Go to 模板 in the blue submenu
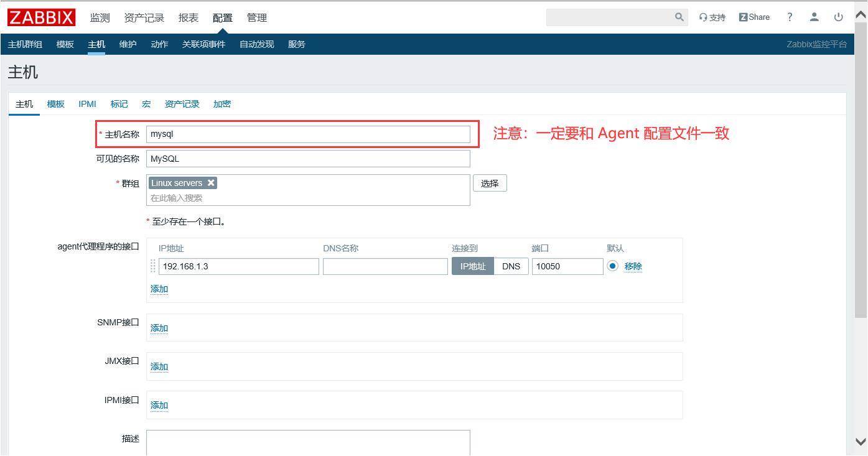The width and height of the screenshot is (868, 456). [65, 44]
